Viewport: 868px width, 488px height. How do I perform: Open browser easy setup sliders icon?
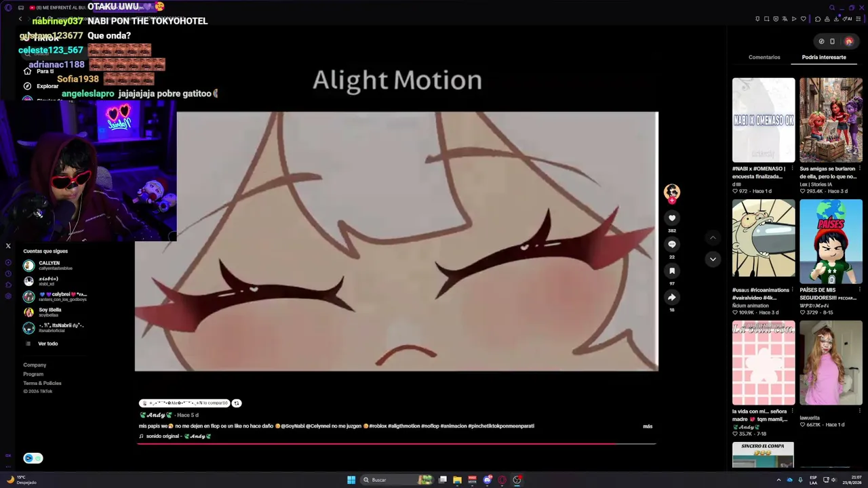pyautogui.click(x=859, y=19)
